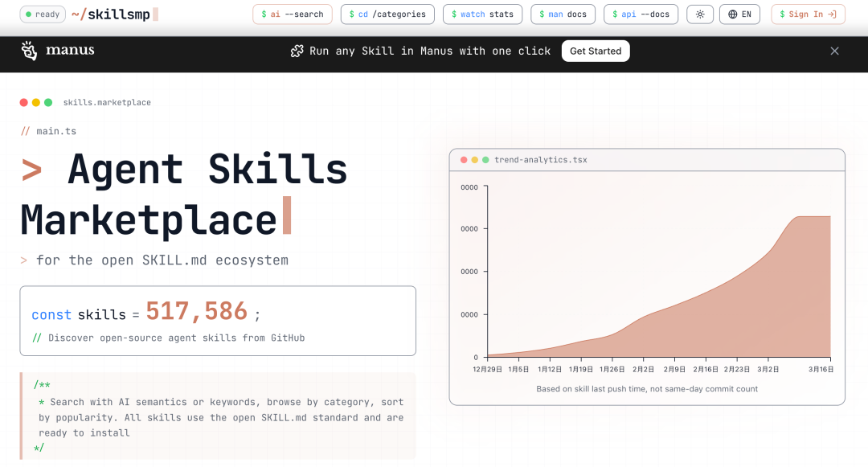Click the skills count 517,586

click(197, 312)
